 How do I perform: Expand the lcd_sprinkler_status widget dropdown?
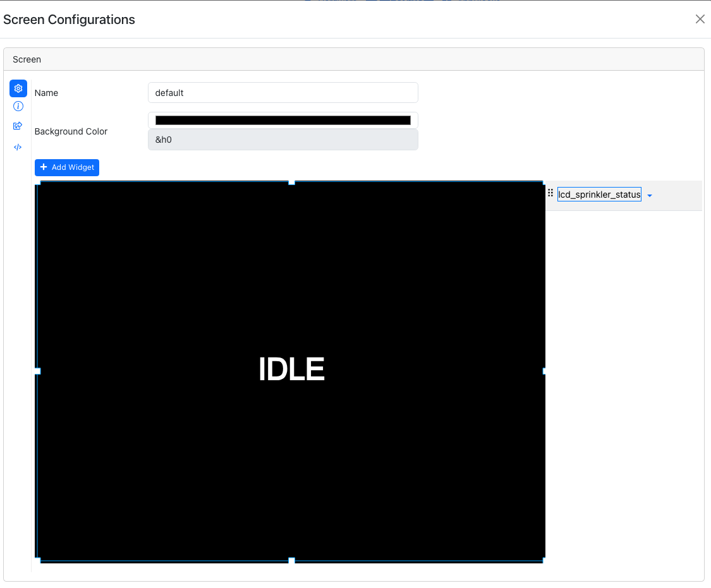click(x=649, y=195)
